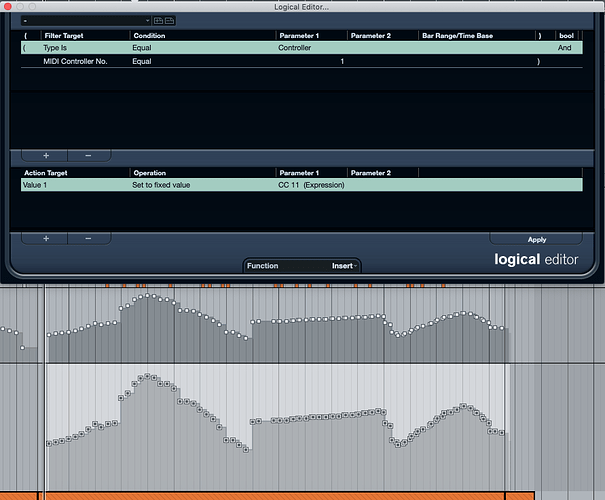This screenshot has height=500, width=605.
Task: Click the bool column header
Action: tap(566, 35)
